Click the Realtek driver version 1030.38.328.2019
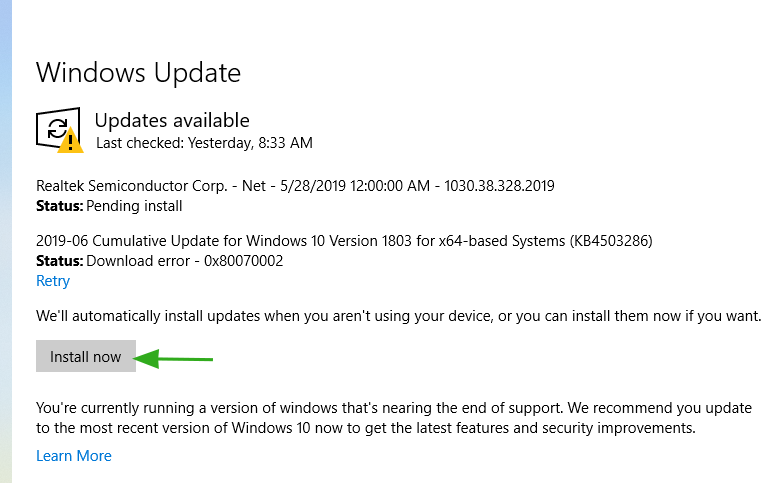778x483 pixels. pos(499,186)
